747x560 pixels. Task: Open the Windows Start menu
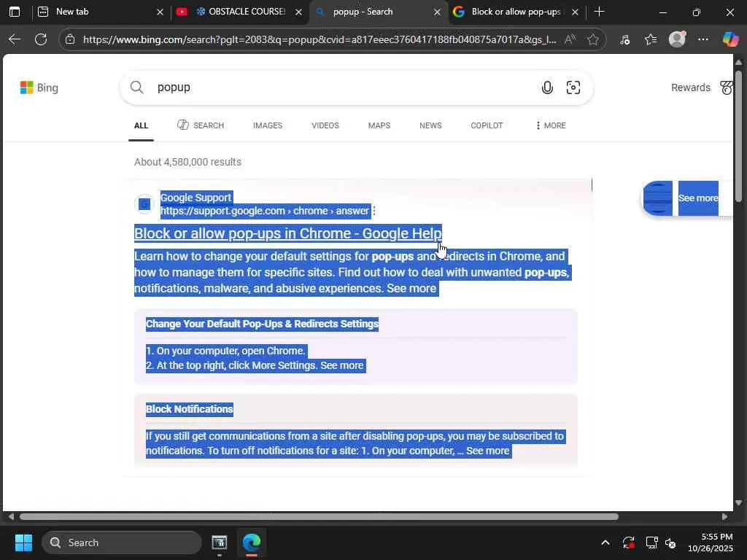(x=23, y=542)
